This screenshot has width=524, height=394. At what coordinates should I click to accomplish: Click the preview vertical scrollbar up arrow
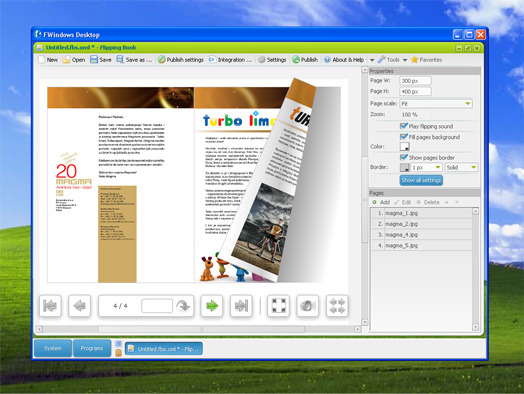point(365,70)
